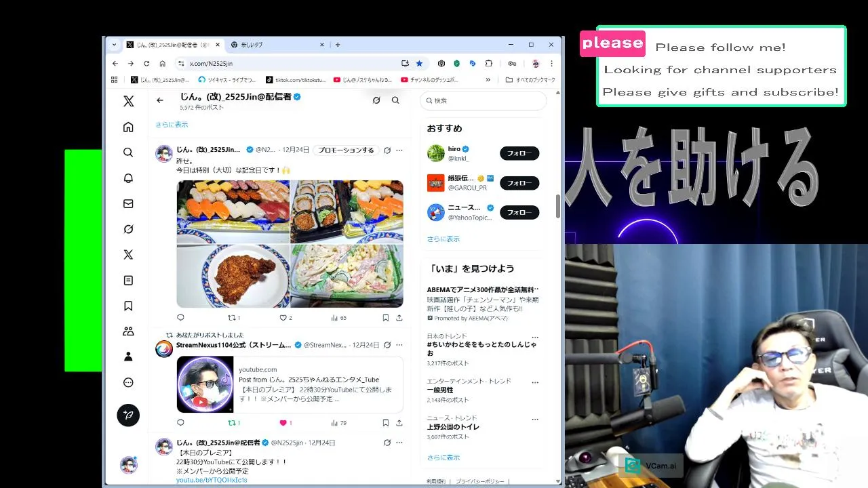Bookmark the StreamNexus1104 post
The height and width of the screenshot is (488, 868).
[385, 422]
